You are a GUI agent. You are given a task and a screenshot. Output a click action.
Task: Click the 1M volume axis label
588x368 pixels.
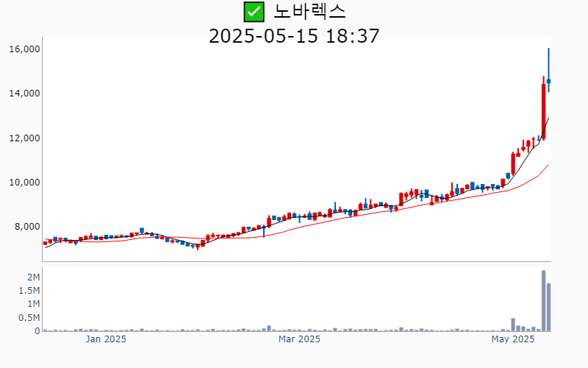tap(33, 304)
